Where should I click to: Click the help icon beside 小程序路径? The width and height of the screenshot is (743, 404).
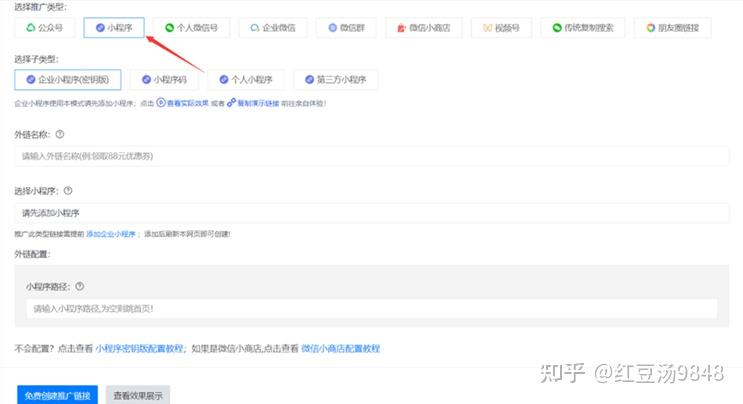(80, 287)
